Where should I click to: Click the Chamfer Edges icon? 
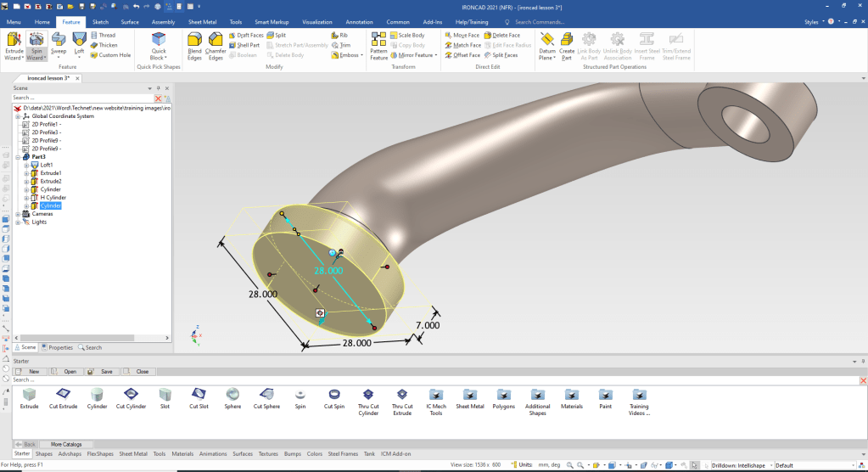pyautogui.click(x=216, y=46)
